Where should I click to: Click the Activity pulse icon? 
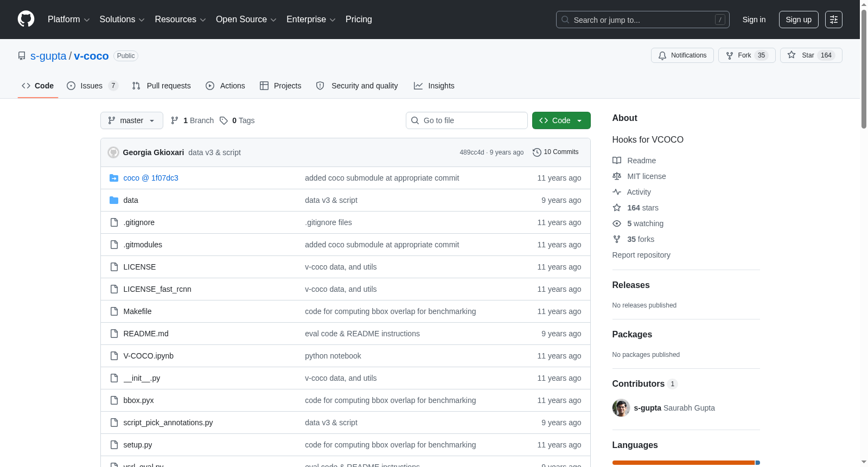pyautogui.click(x=617, y=192)
